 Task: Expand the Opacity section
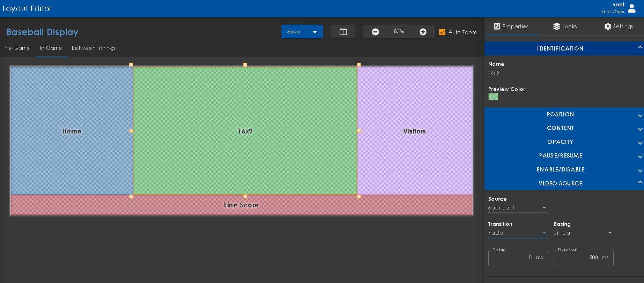click(x=564, y=142)
